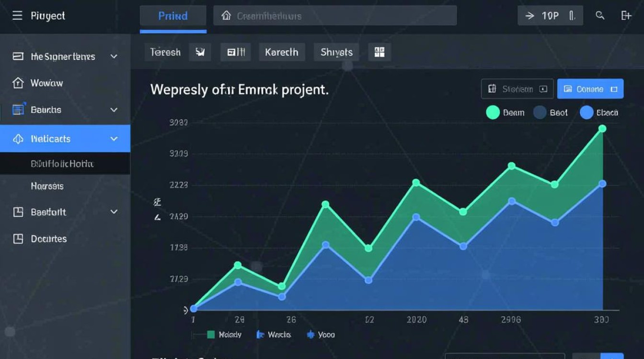
Task: Click the exit icon in top-right corner
Action: point(626,16)
